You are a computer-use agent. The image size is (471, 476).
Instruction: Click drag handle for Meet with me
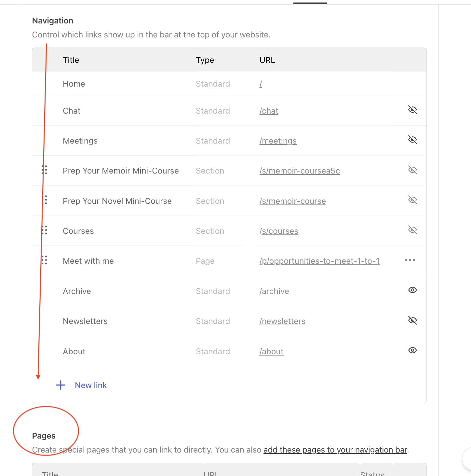[x=45, y=260]
